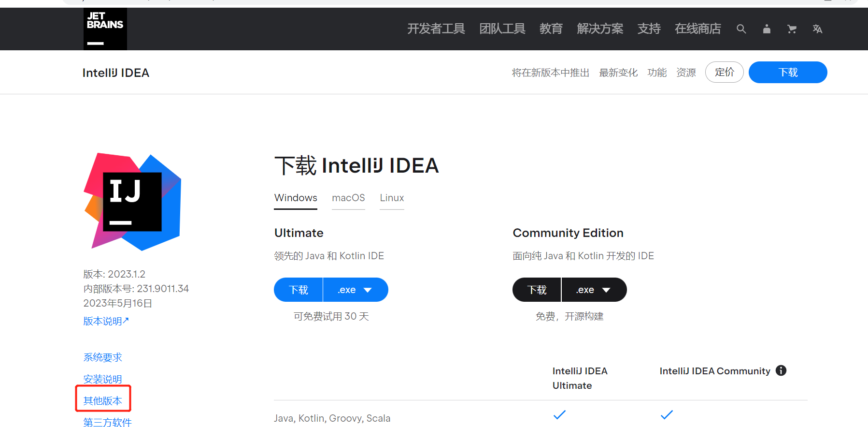Click the IntelliJ IDEA title link
This screenshot has width=868, height=427.
click(x=116, y=73)
